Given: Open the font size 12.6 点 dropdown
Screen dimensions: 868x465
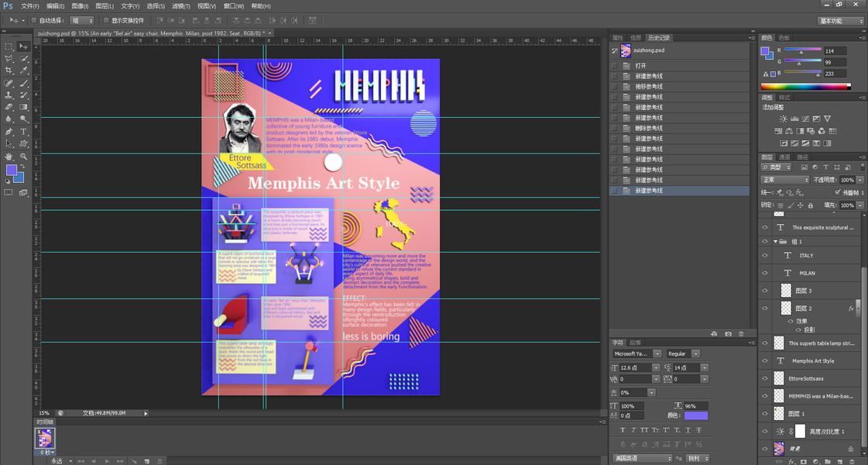Looking at the screenshot, I should tap(656, 367).
